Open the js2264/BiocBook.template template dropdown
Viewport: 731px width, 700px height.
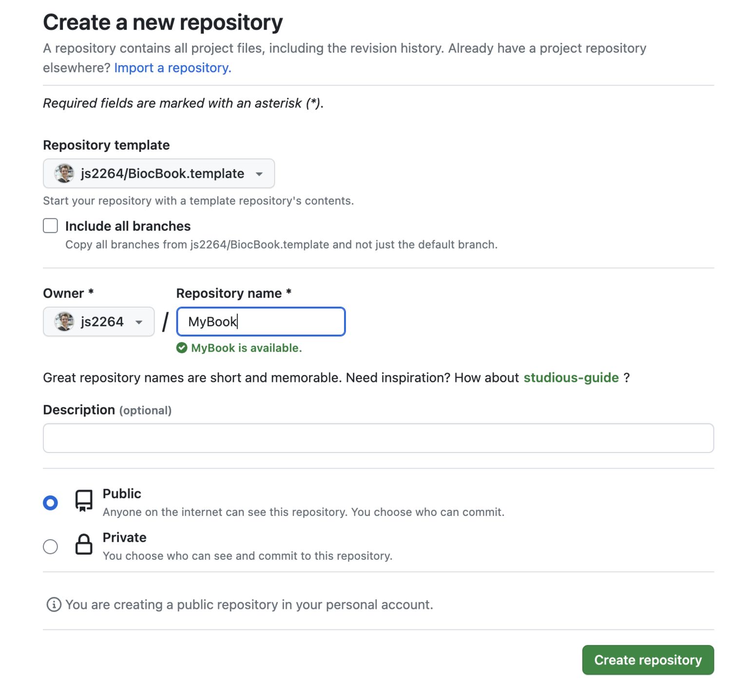click(x=159, y=173)
